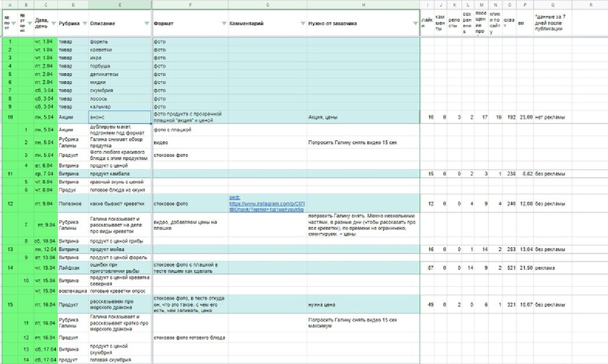
Task: Select column letter R header
Action: pyautogui.click(x=591, y=5)
